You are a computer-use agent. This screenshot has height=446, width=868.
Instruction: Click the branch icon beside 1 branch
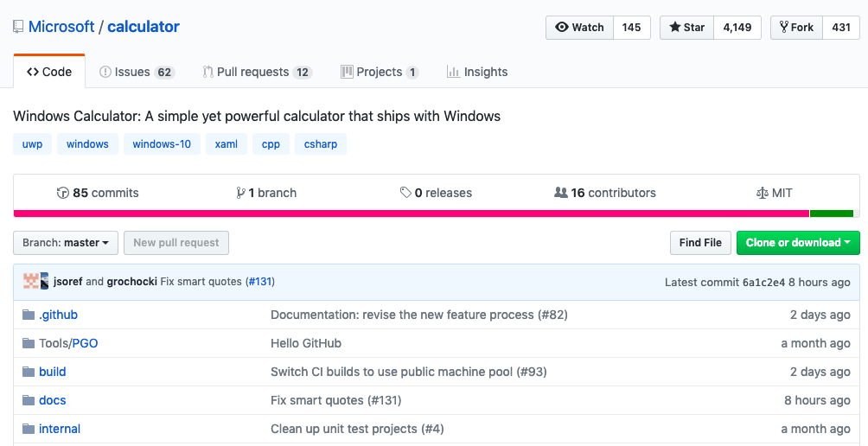[x=240, y=193]
